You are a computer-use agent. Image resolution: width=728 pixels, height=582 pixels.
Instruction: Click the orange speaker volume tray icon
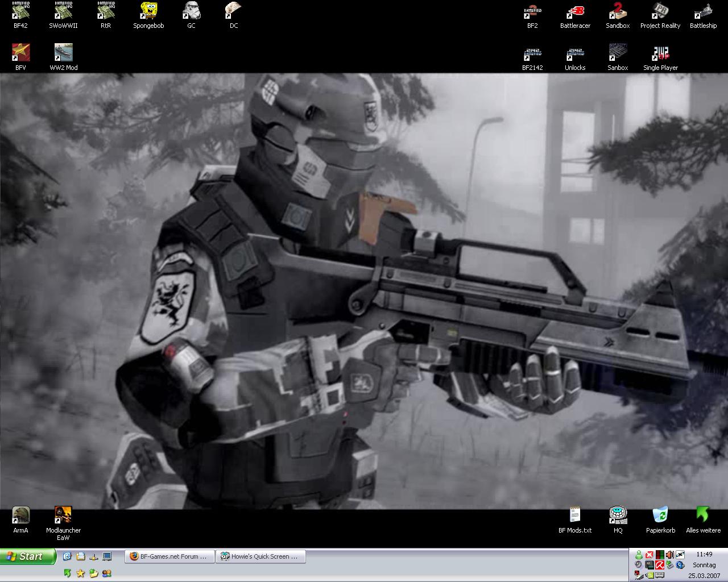click(x=669, y=555)
